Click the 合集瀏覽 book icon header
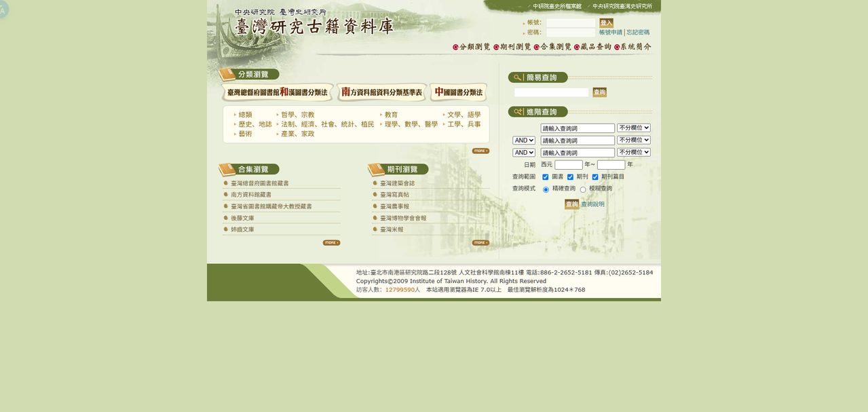 pyautogui.click(x=248, y=169)
